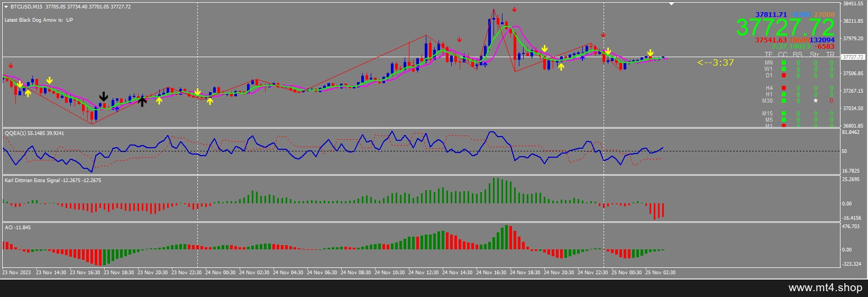868x297 pixels.
Task: Click the red CC square for H4
Action: pos(784,88)
